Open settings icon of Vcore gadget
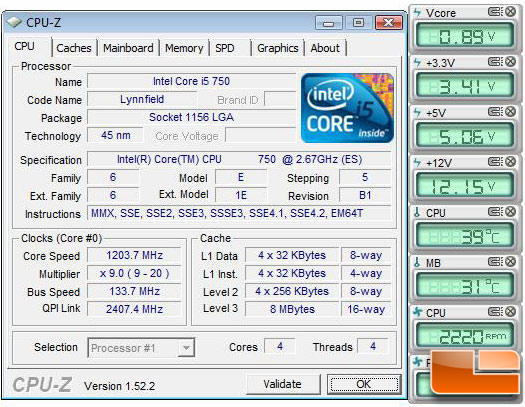525x407 pixels. click(495, 12)
